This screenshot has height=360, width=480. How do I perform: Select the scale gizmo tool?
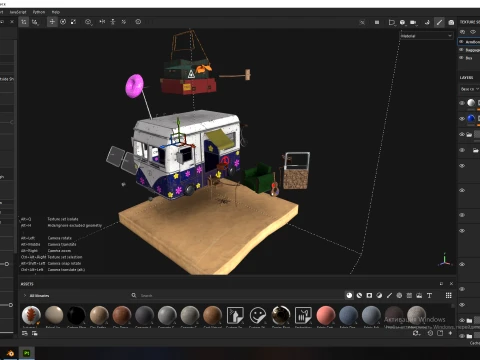(73, 22)
